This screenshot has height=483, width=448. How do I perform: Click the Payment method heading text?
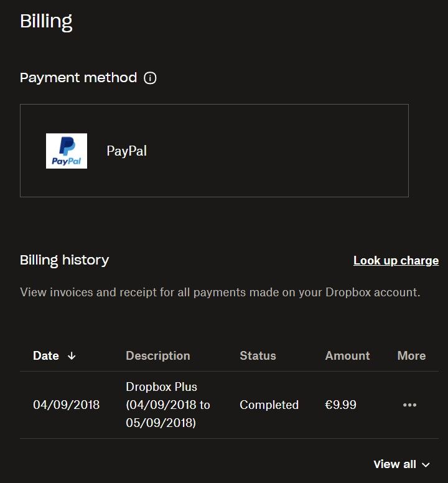78,78
